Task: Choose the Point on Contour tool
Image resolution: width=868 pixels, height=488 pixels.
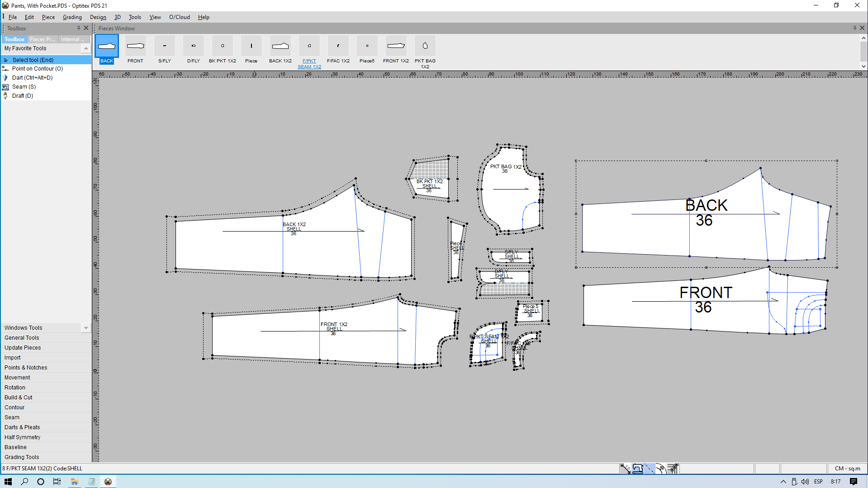Action: click(37, 69)
